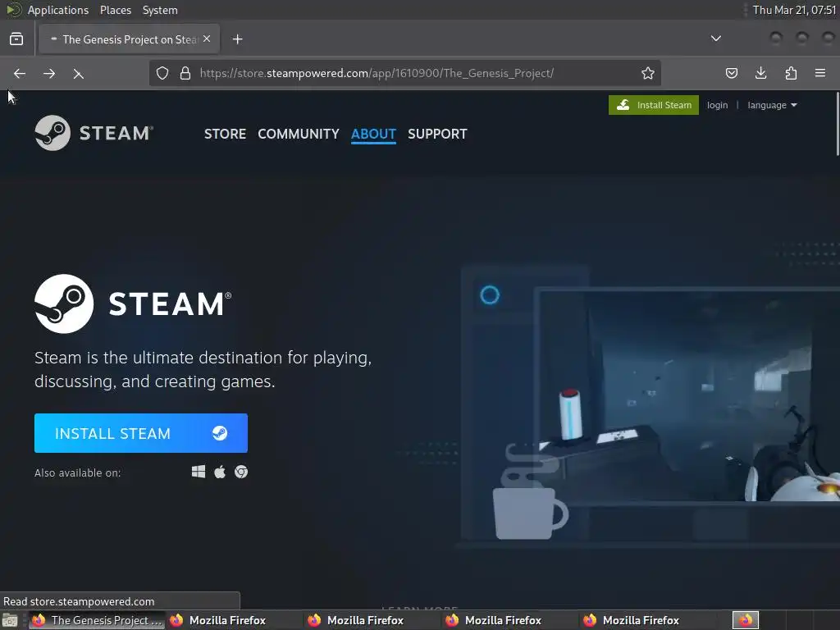
Task: Close the Genesis Project tab
Action: 207,39
